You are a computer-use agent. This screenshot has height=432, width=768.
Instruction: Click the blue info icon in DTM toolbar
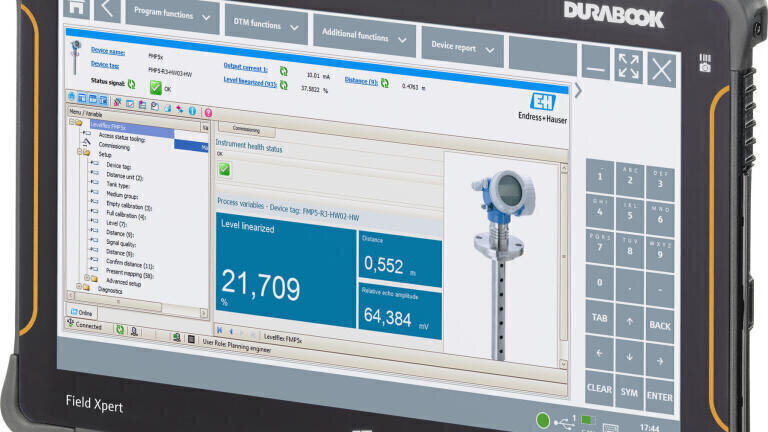click(192, 111)
